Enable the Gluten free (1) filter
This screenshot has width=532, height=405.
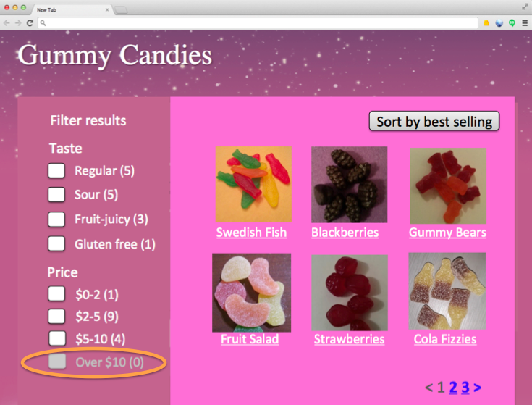[x=56, y=243]
